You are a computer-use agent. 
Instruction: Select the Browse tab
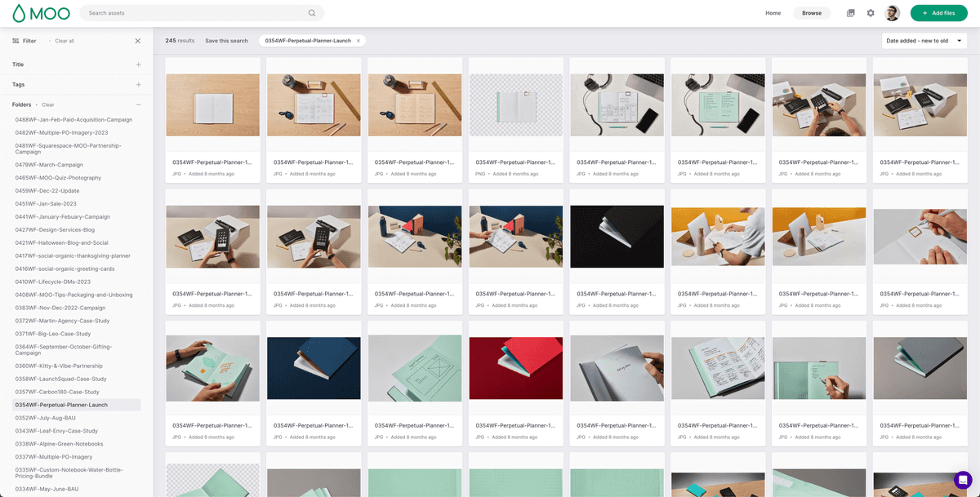tap(812, 13)
